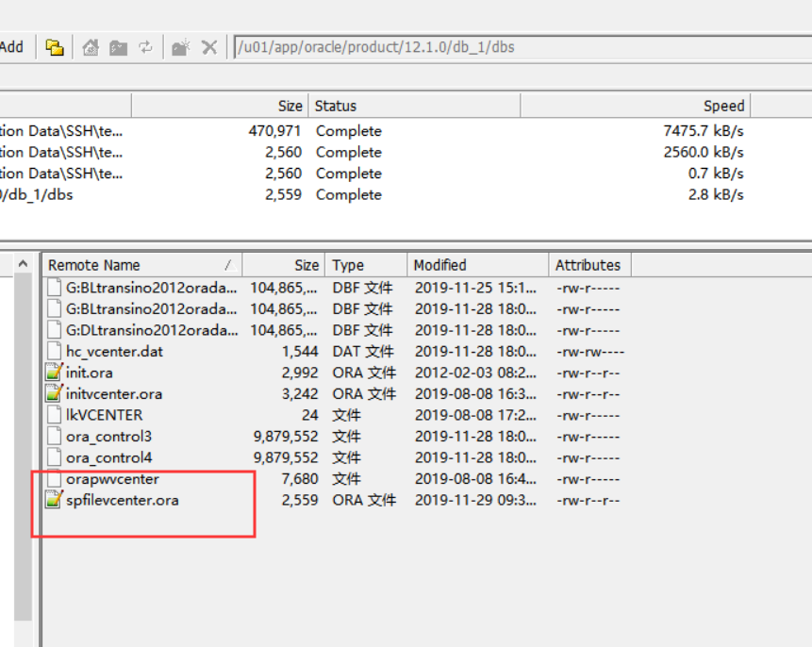Select the file named initvcenter.ora

[x=114, y=394]
